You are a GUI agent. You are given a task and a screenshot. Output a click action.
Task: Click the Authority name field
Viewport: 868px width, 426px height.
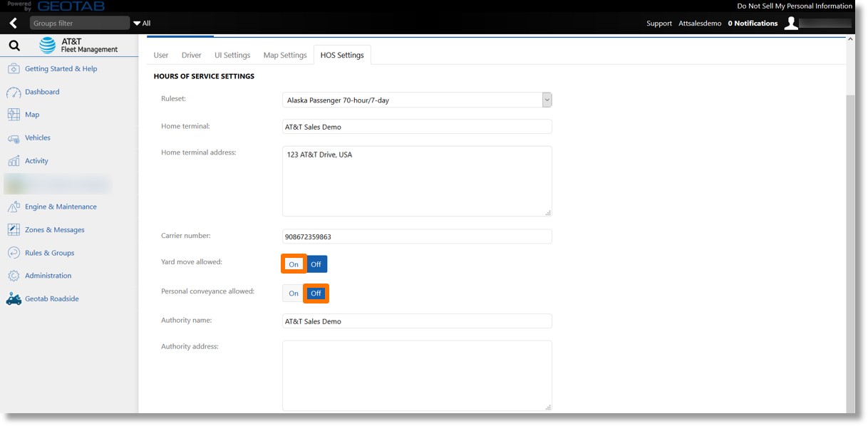pyautogui.click(x=417, y=321)
